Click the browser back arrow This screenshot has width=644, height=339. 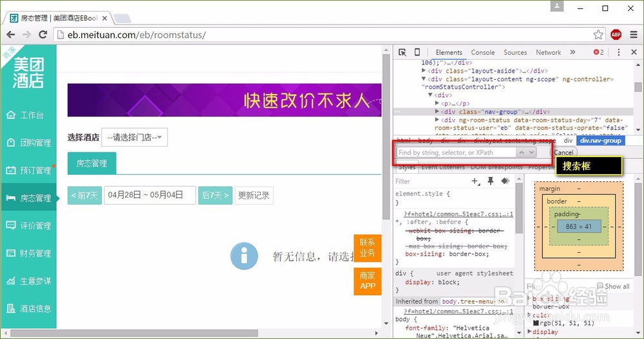pos(11,35)
